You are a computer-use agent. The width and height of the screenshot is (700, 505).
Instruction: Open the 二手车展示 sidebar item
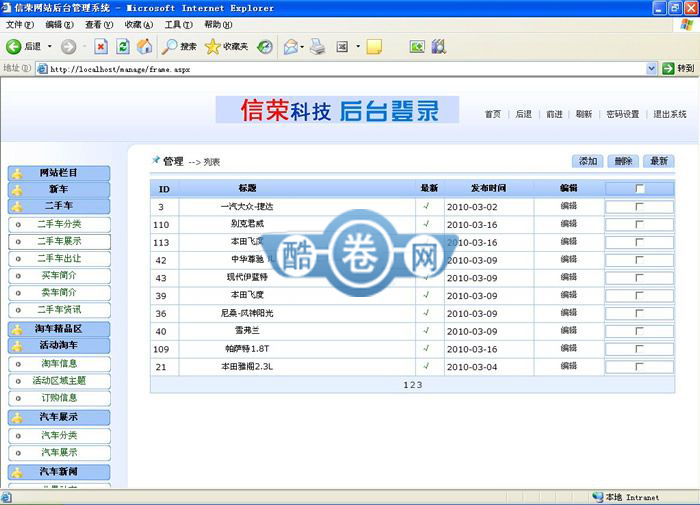[59, 242]
